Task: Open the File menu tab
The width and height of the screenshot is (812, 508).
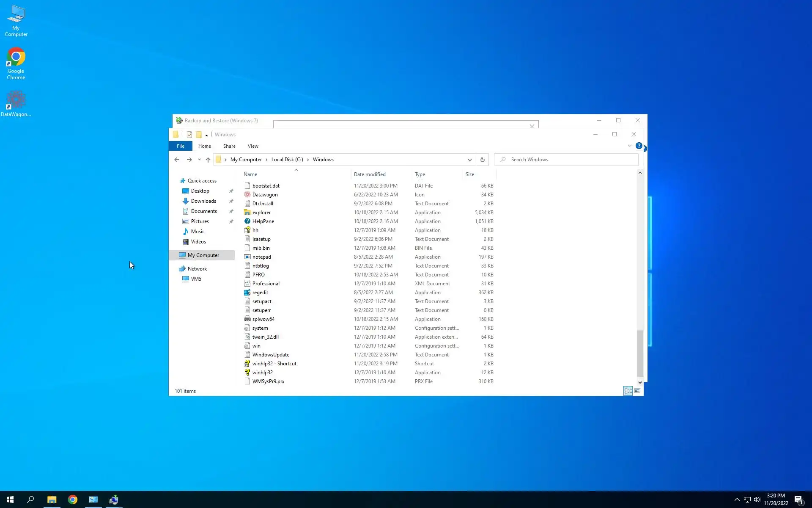Action: 181,146
